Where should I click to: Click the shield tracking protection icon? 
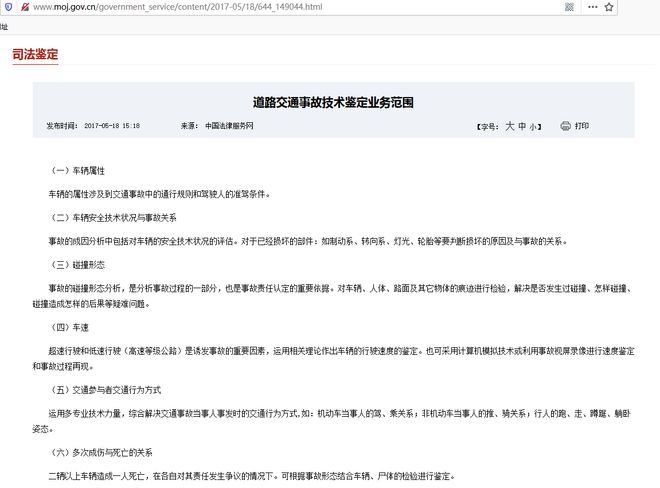tap(8, 7)
